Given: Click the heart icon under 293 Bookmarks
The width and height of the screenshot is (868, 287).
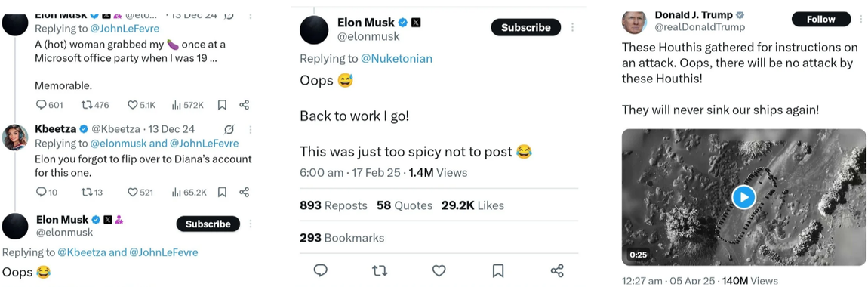Looking at the screenshot, I should click(x=439, y=270).
